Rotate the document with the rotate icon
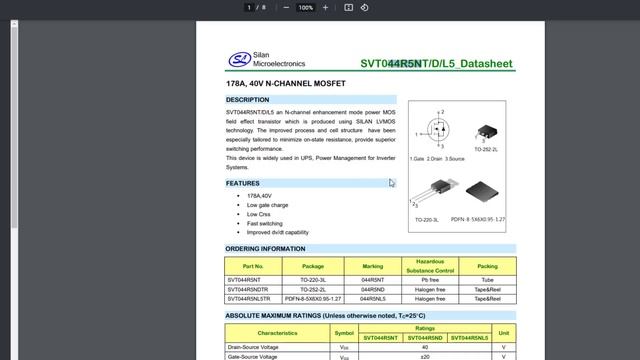The height and width of the screenshot is (360, 640). coord(364,7)
